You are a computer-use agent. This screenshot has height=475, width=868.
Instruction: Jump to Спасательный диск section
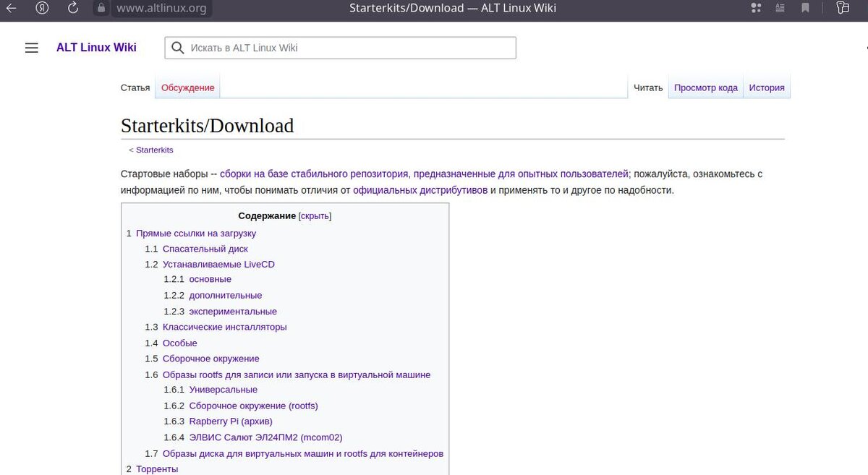205,249
